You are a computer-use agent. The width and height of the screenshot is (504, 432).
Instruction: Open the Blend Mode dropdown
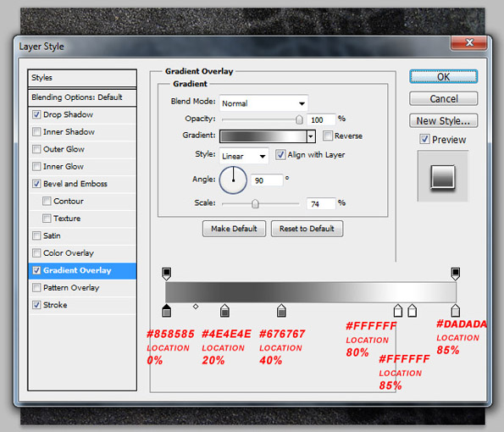(263, 103)
